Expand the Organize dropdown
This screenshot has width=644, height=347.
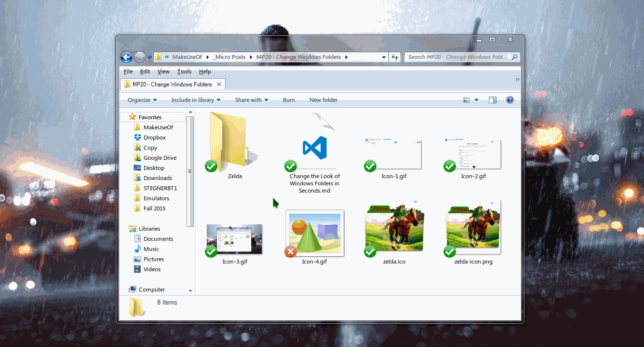(x=142, y=100)
